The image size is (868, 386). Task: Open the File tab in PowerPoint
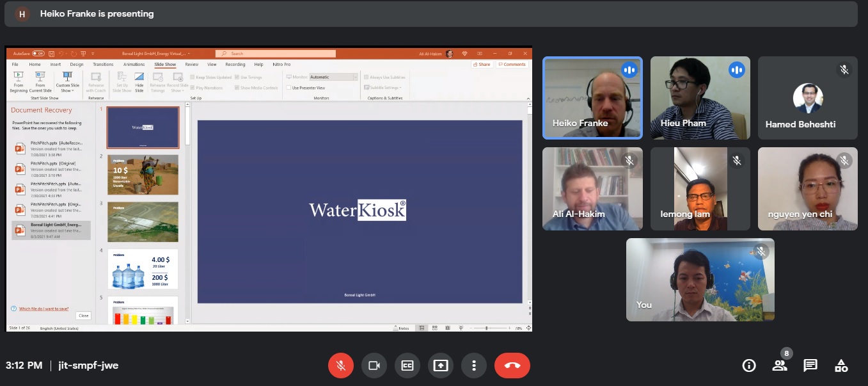15,65
